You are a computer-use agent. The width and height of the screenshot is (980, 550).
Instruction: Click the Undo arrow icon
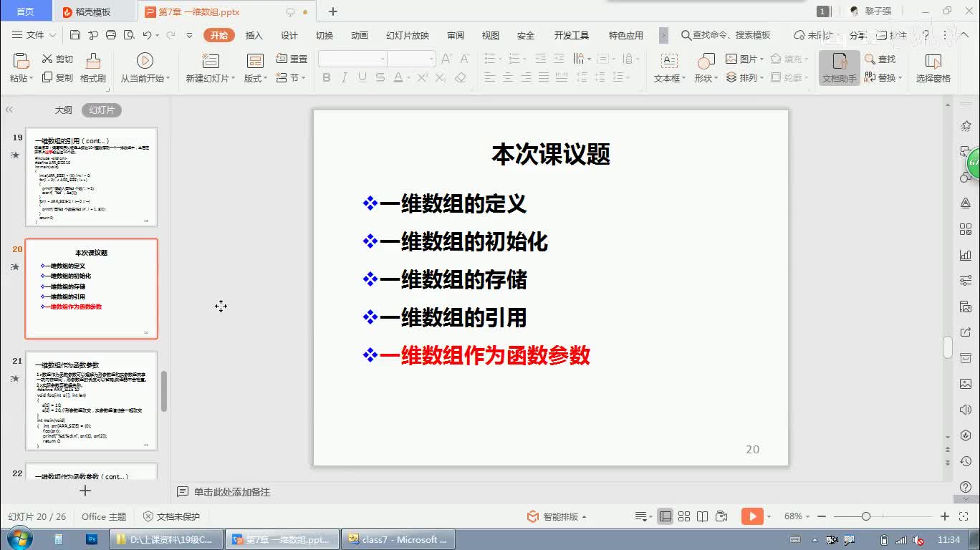coord(147,34)
